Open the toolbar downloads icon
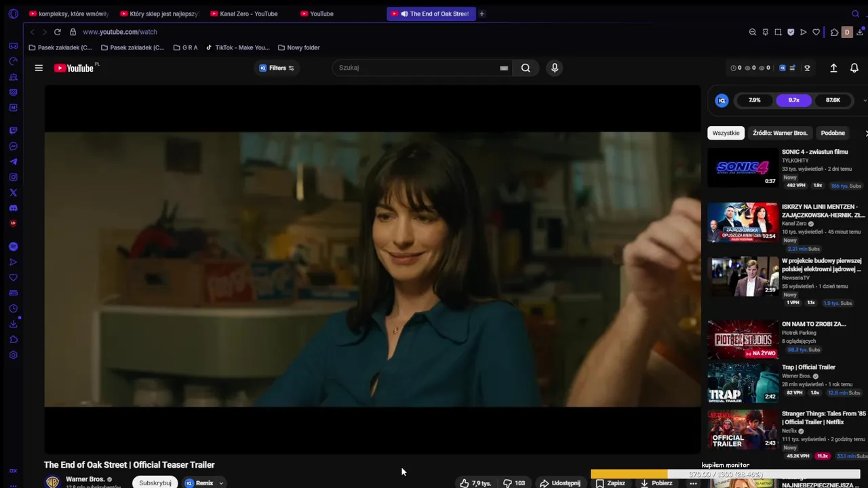The width and height of the screenshot is (868, 488). [x=860, y=32]
